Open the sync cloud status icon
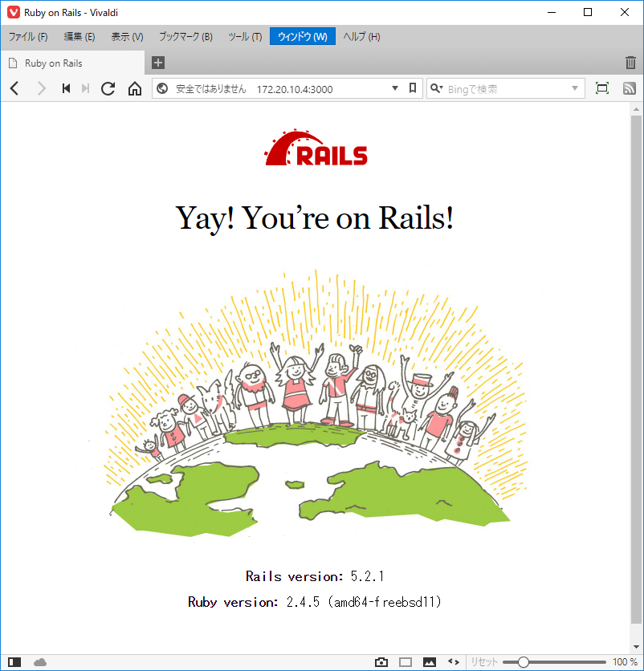This screenshot has height=671, width=644. [x=40, y=662]
